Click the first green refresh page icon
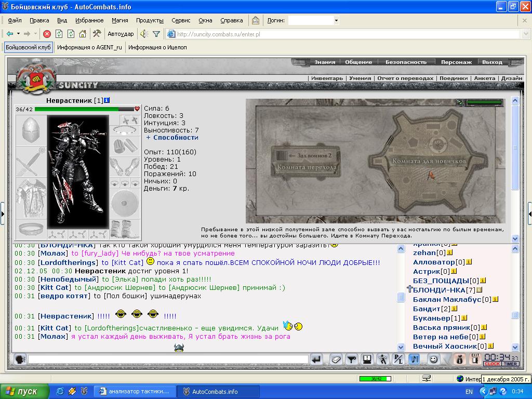 [x=59, y=34]
